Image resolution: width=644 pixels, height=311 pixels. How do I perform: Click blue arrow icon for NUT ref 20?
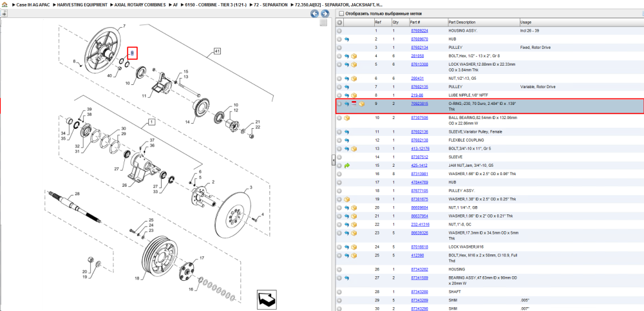346,207
